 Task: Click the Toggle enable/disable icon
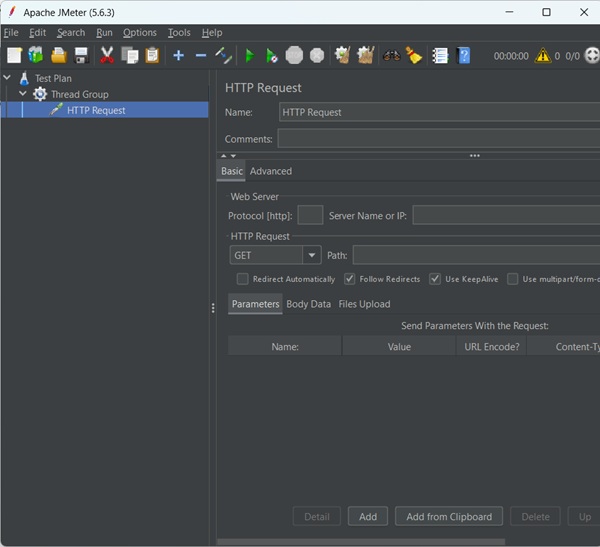(x=223, y=56)
